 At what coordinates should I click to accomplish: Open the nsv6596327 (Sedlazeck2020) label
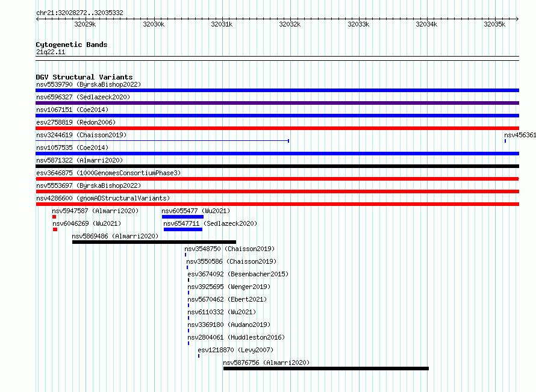pos(83,97)
